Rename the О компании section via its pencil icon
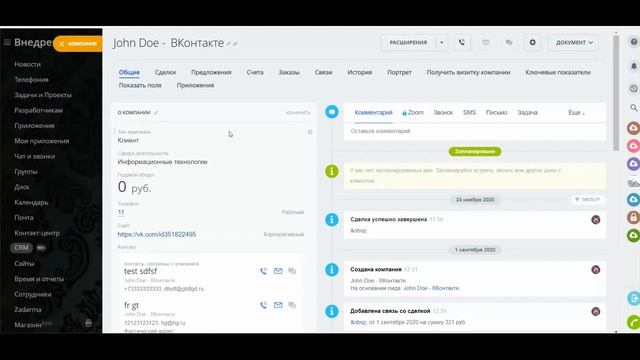Viewport: 640px width, 360px height. pyautogui.click(x=156, y=113)
